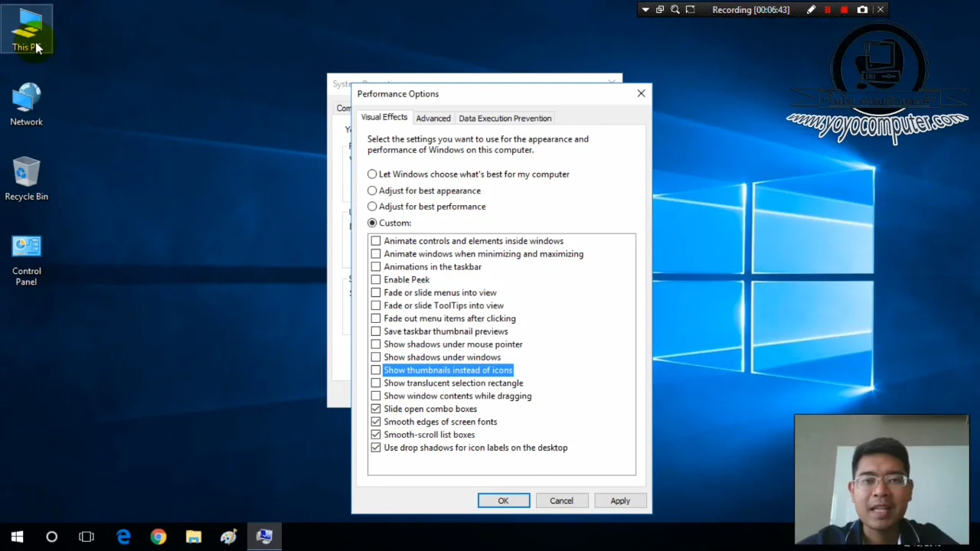Pause the screen recording
This screenshot has height=551, width=980.
point(828,9)
